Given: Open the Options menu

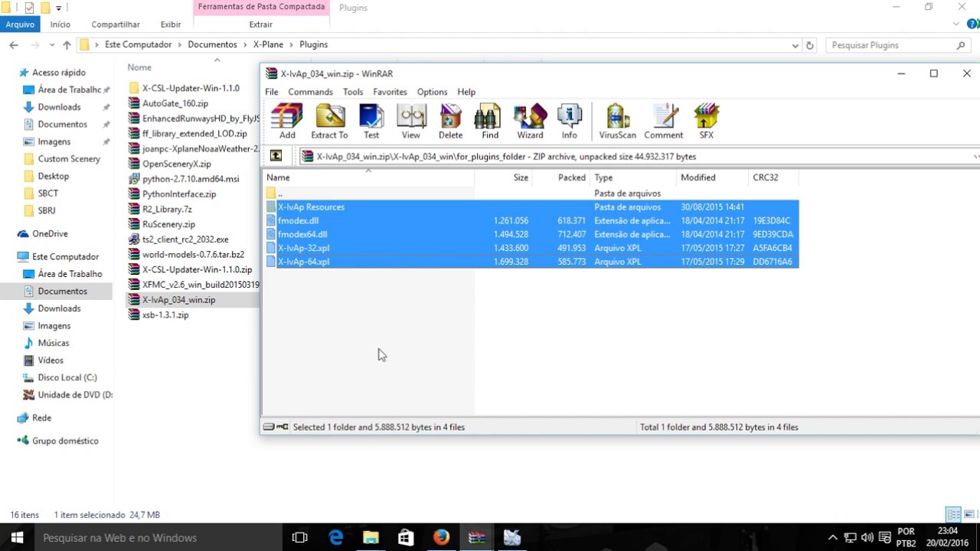Looking at the screenshot, I should point(432,92).
